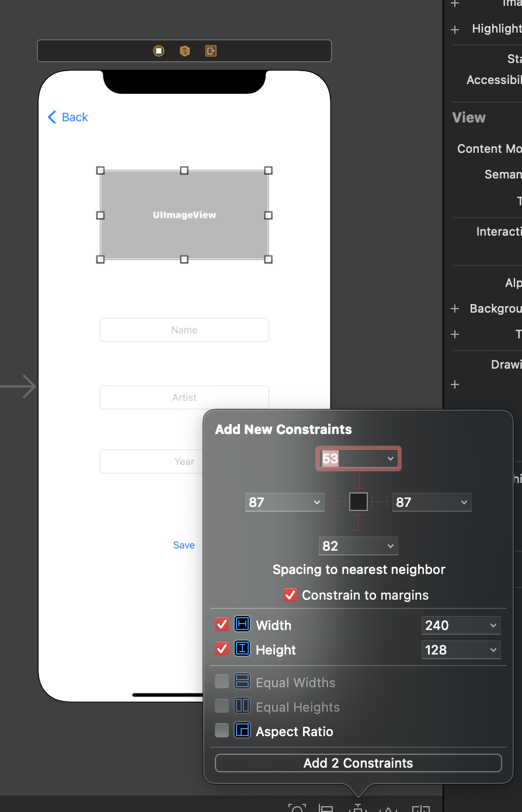Click the Add 2 Constraints button
The width and height of the screenshot is (522, 812).
coord(358,763)
